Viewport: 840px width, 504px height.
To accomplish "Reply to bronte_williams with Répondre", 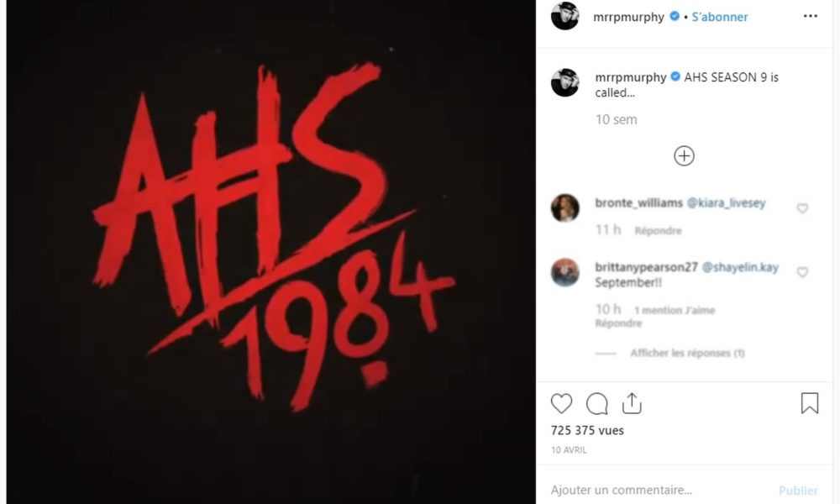I will pyautogui.click(x=658, y=231).
